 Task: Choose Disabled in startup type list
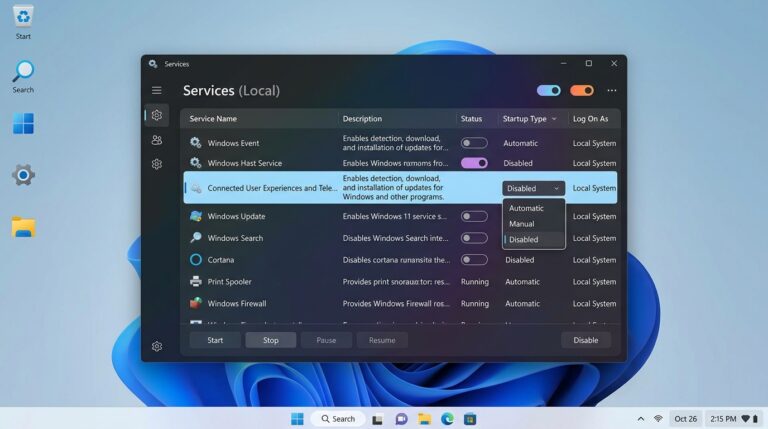coord(534,239)
